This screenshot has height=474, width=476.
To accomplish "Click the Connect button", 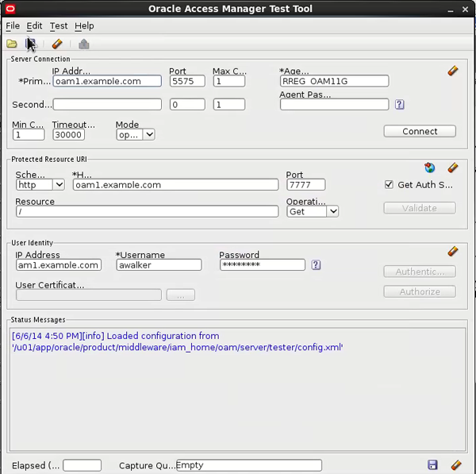I will [420, 131].
